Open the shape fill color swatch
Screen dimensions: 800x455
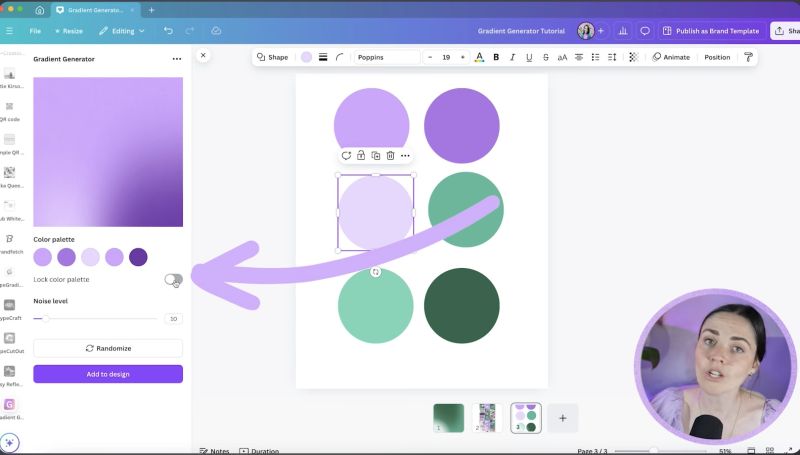point(306,57)
